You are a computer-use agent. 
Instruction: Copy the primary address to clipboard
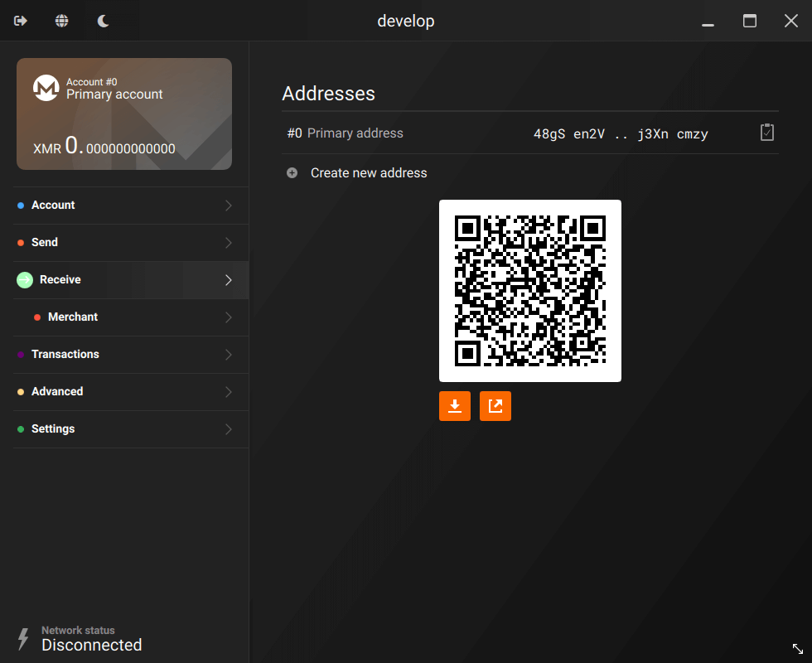(766, 132)
